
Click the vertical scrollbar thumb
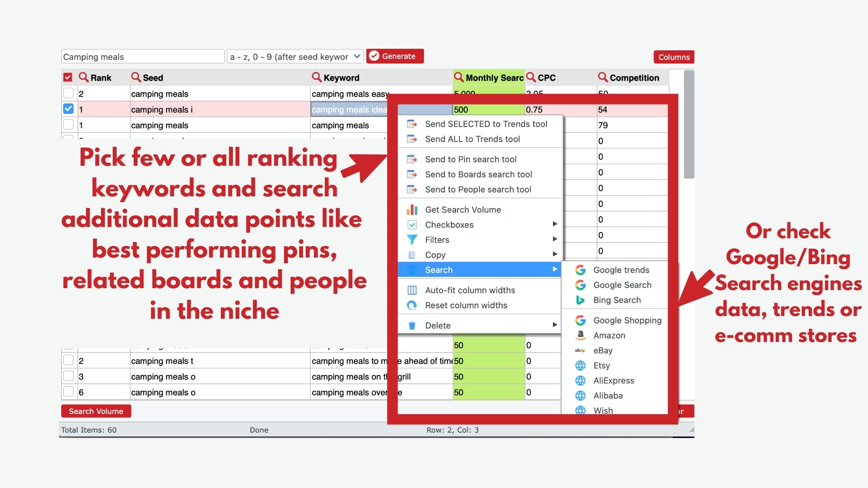point(689,124)
